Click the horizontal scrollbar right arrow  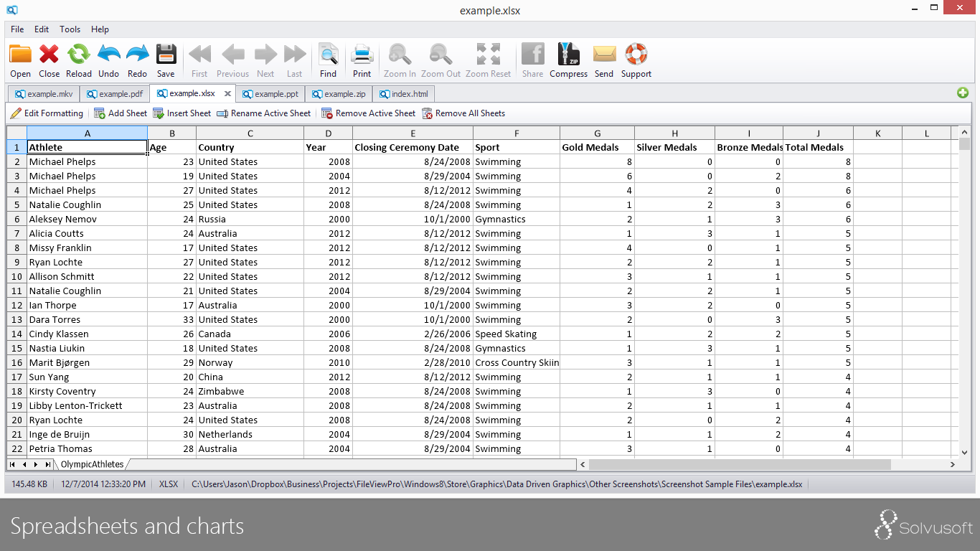pyautogui.click(x=952, y=464)
